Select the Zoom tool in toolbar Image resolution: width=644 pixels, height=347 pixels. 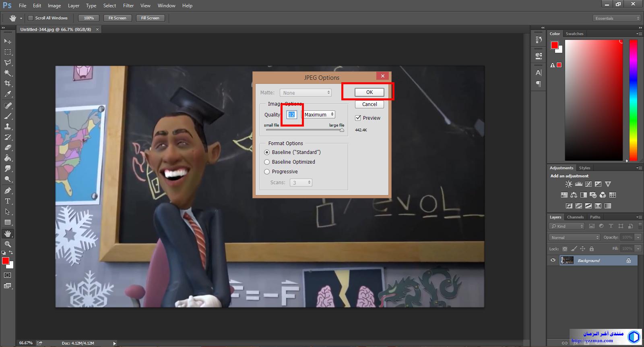click(8, 244)
